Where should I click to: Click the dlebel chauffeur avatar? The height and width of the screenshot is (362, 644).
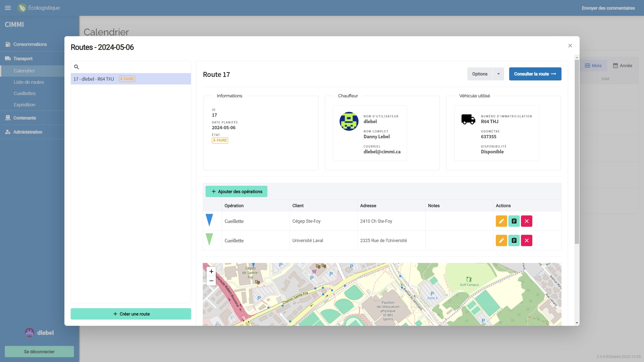349,121
